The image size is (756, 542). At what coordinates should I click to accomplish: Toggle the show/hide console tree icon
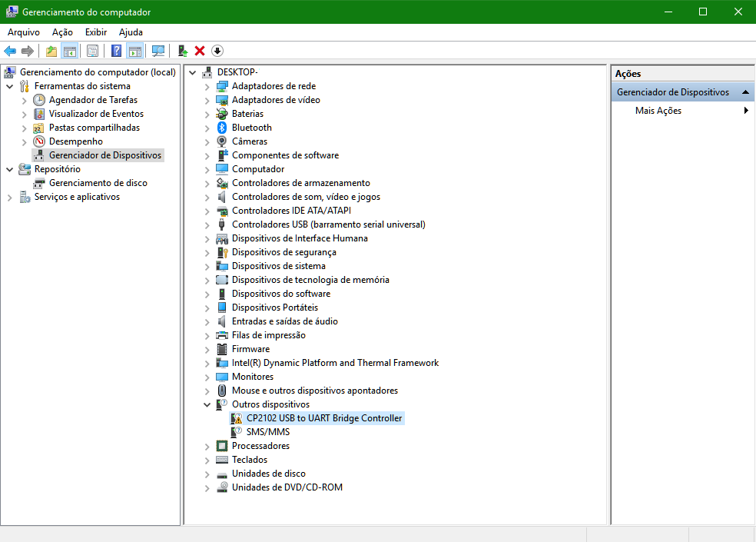70,51
